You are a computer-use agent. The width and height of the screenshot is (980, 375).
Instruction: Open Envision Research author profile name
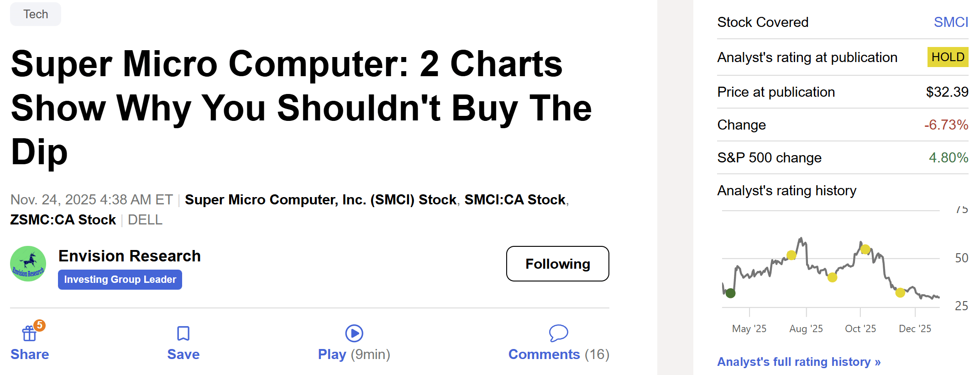130,256
